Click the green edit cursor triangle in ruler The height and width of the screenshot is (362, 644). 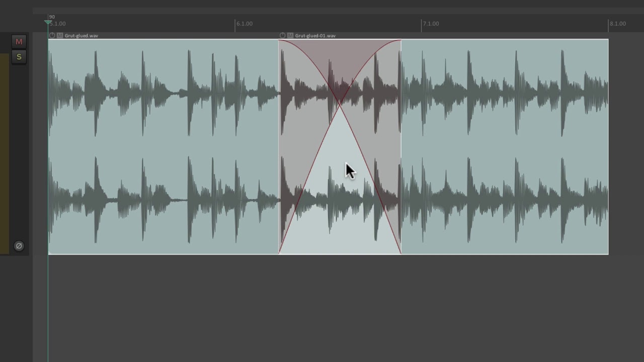tap(48, 22)
